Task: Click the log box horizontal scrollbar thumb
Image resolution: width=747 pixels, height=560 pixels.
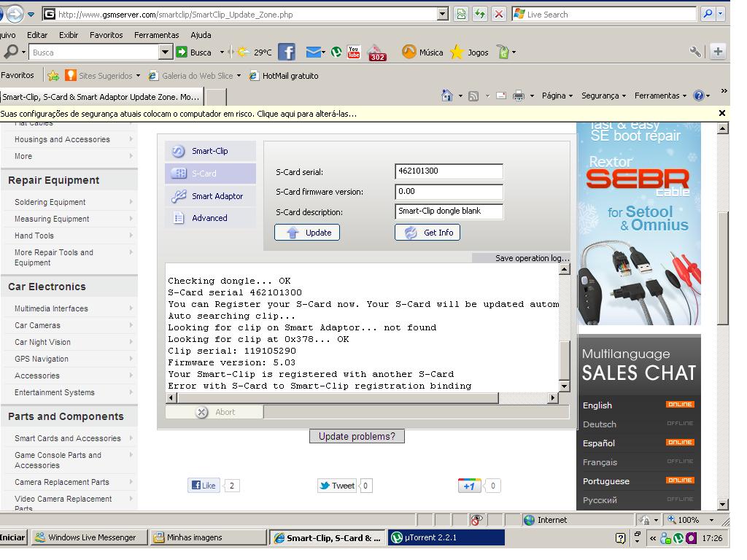Action: pyautogui.click(x=337, y=397)
